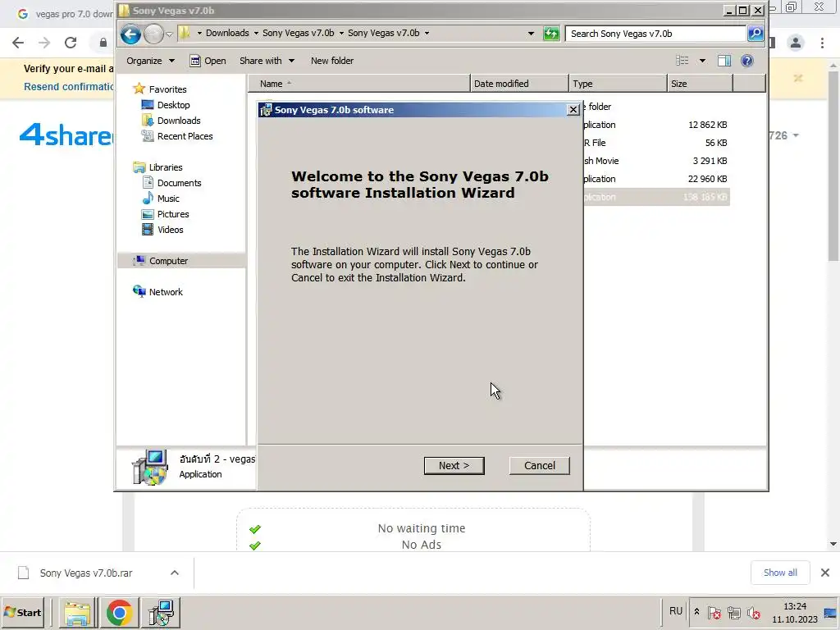Show hidden tray icons

point(696,611)
